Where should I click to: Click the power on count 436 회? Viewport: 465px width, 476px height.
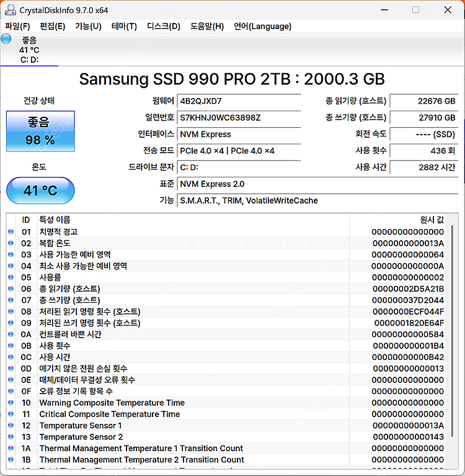[x=423, y=151]
